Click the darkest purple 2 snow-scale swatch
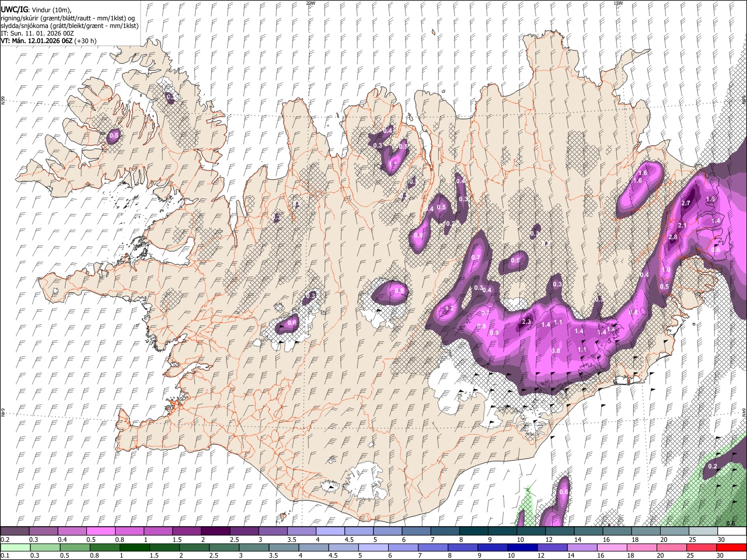747x560 pixels. [x=215, y=531]
